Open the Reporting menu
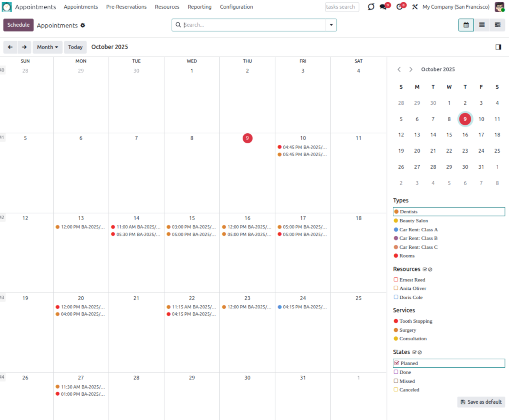 pos(200,7)
